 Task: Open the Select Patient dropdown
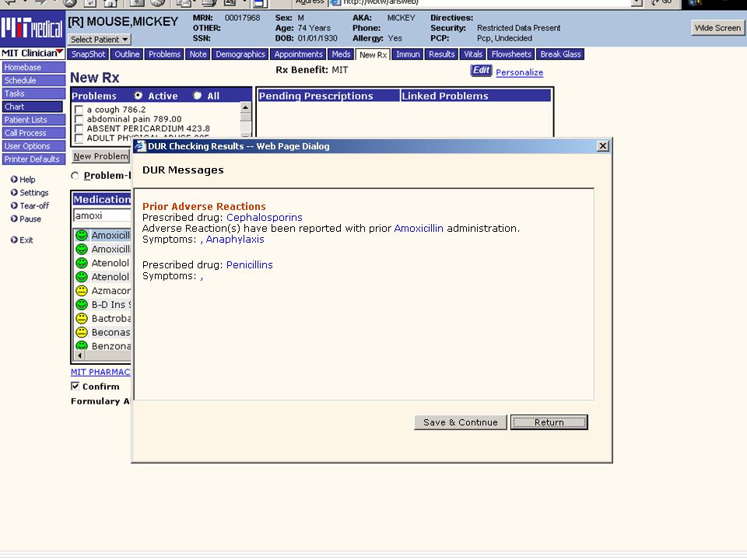(x=100, y=40)
